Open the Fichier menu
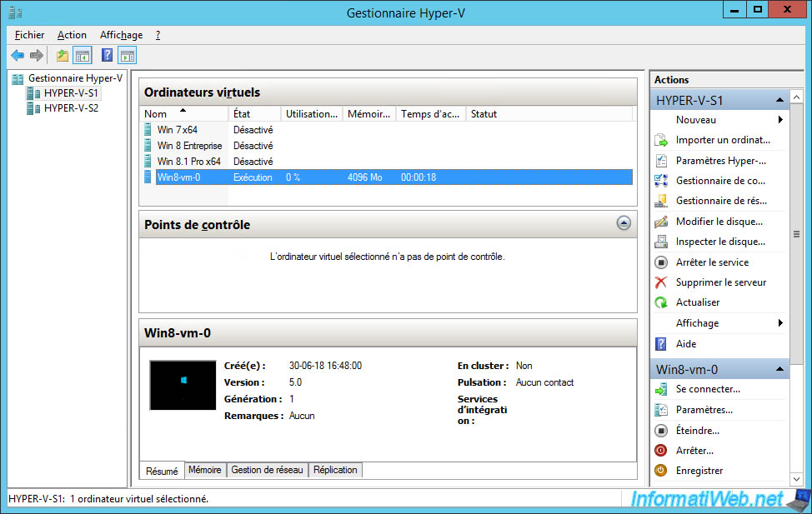The width and height of the screenshot is (812, 514). (30, 35)
